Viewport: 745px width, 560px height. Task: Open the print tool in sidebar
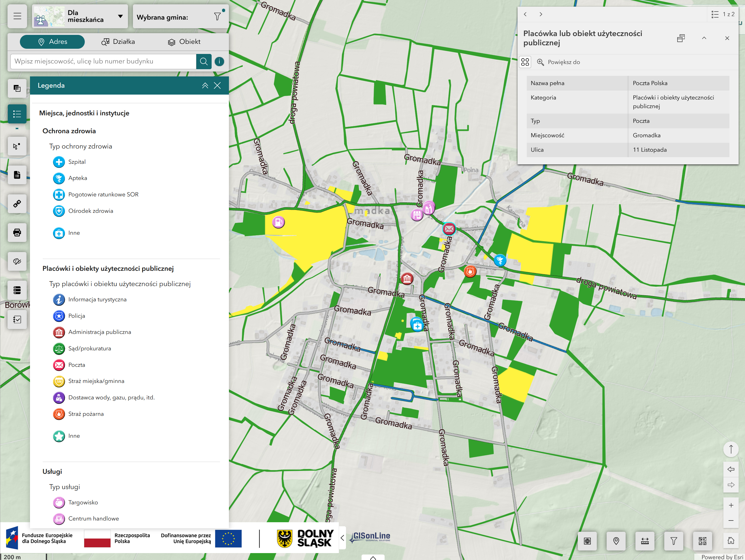[x=17, y=232]
